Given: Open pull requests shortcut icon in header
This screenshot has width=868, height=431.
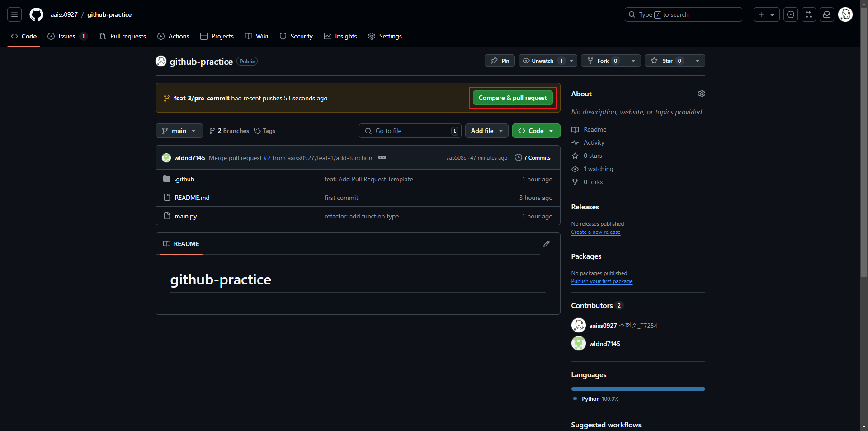Looking at the screenshot, I should point(809,14).
